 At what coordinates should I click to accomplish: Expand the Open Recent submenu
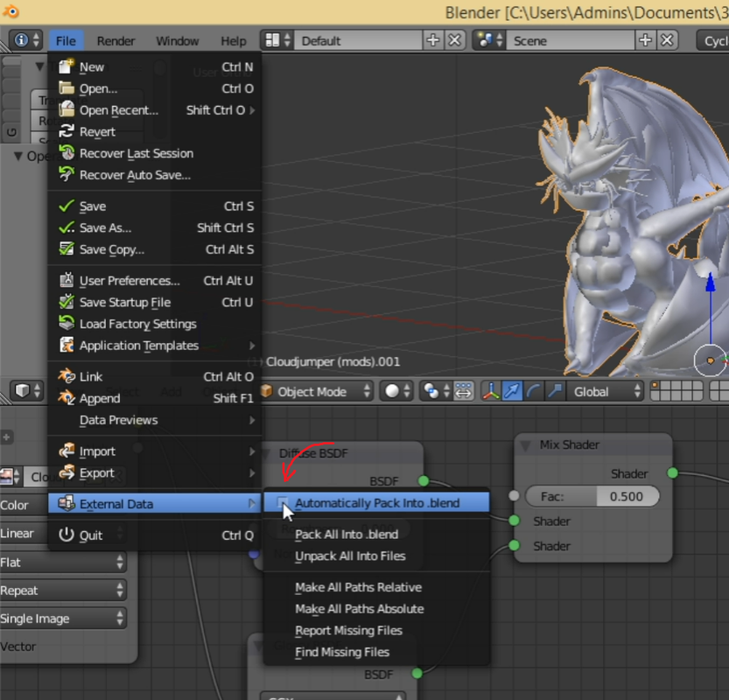point(155,110)
